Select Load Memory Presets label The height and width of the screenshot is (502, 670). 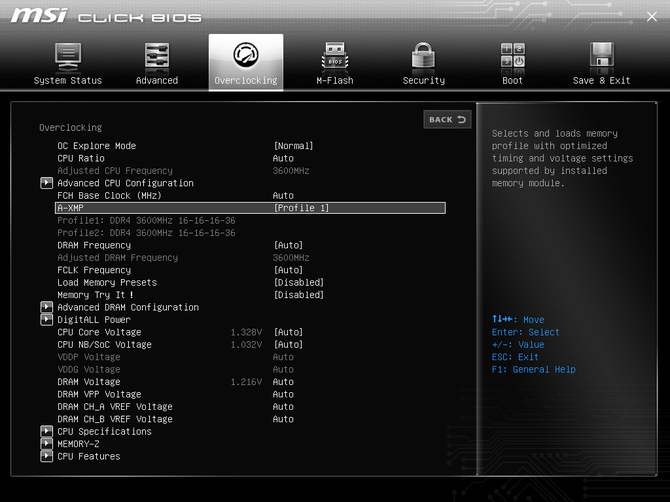(107, 282)
